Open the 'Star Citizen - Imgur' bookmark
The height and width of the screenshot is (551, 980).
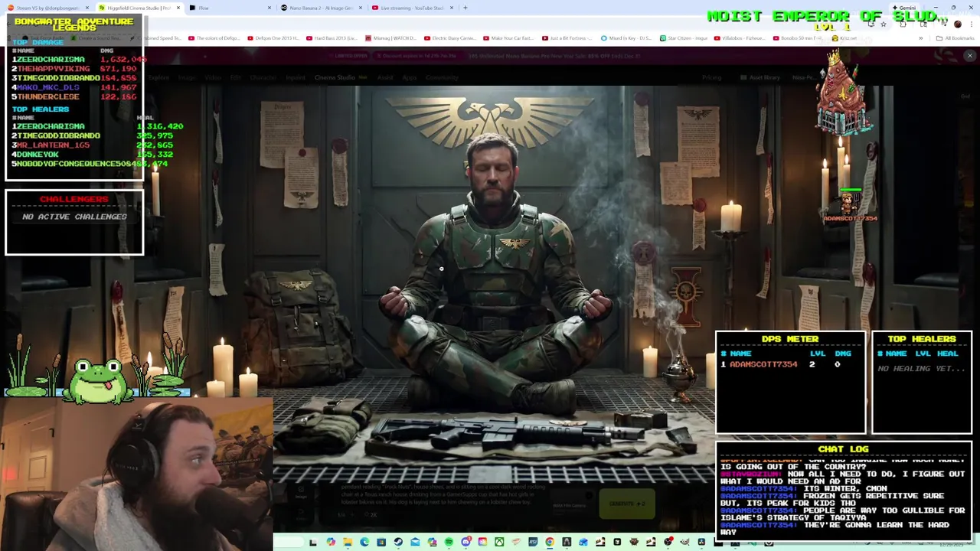684,38
